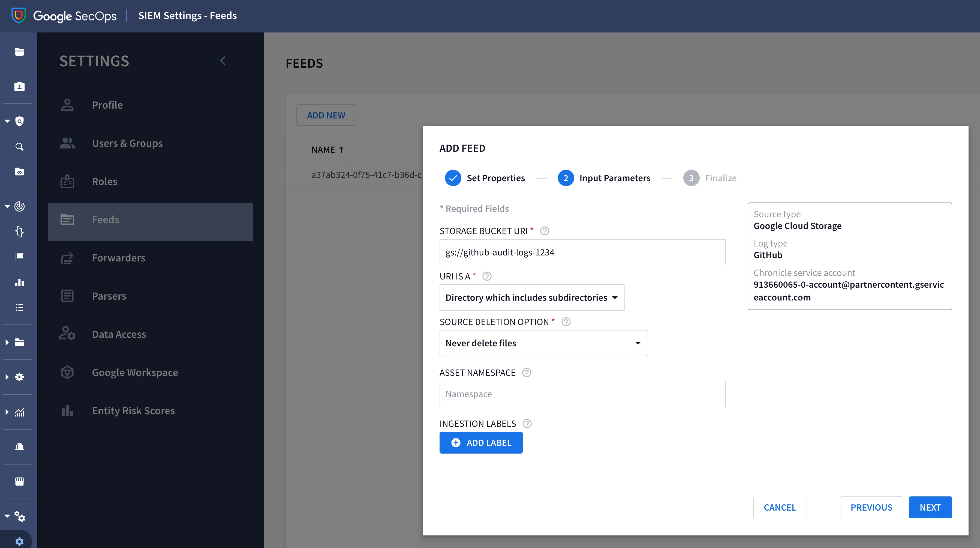The width and height of the screenshot is (980, 548).
Task: Expand the analytics section arrow in left rail
Action: tap(7, 412)
